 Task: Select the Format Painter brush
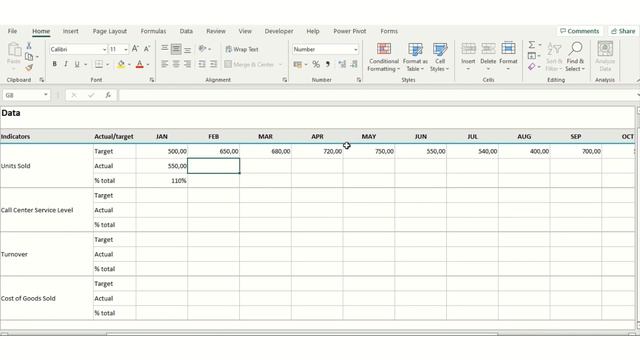click(x=29, y=67)
